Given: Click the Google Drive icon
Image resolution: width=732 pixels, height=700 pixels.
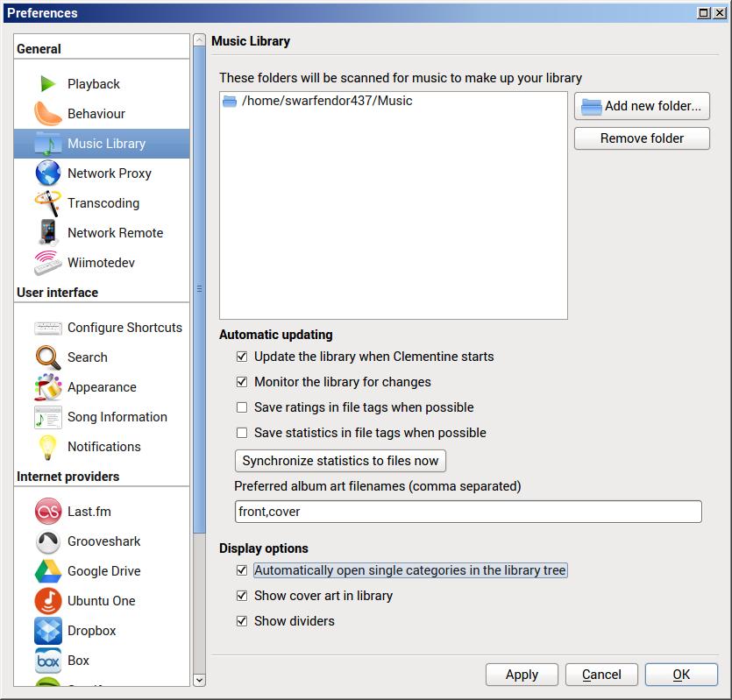Looking at the screenshot, I should click(x=47, y=571).
